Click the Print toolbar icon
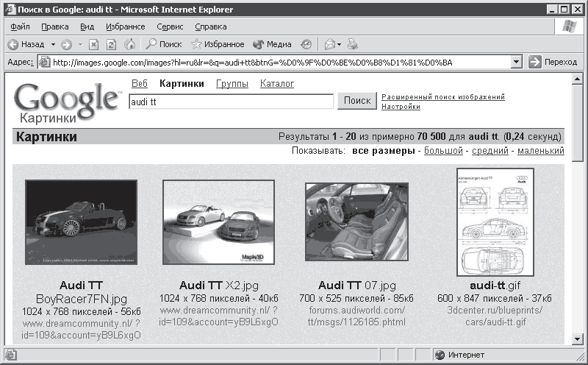The image size is (588, 365). [x=353, y=44]
